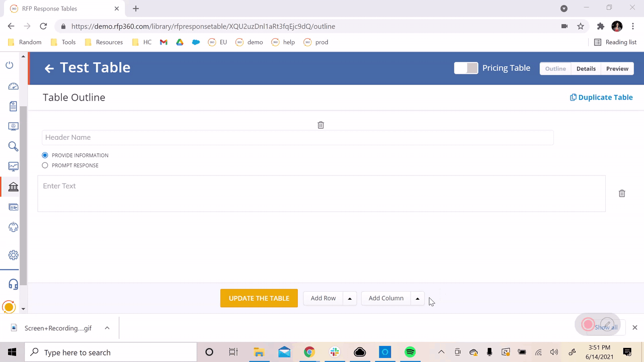Image resolution: width=644 pixels, height=362 pixels.
Task: Toggle the Pricing Table switch
Action: (x=465, y=68)
